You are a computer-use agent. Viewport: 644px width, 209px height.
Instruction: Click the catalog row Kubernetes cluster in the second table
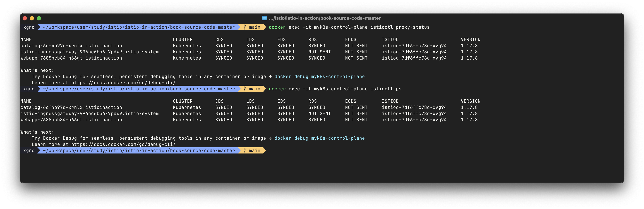coord(187,107)
